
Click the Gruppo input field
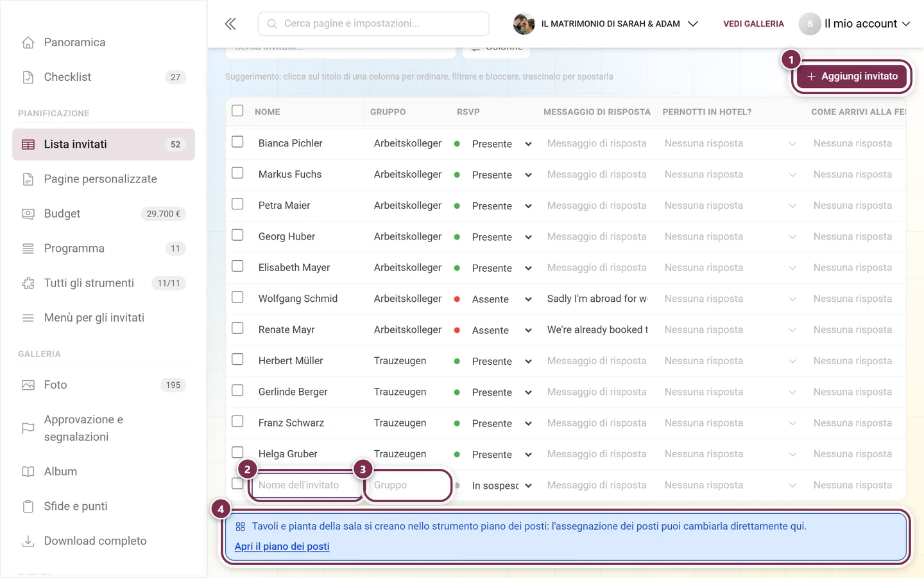408,485
